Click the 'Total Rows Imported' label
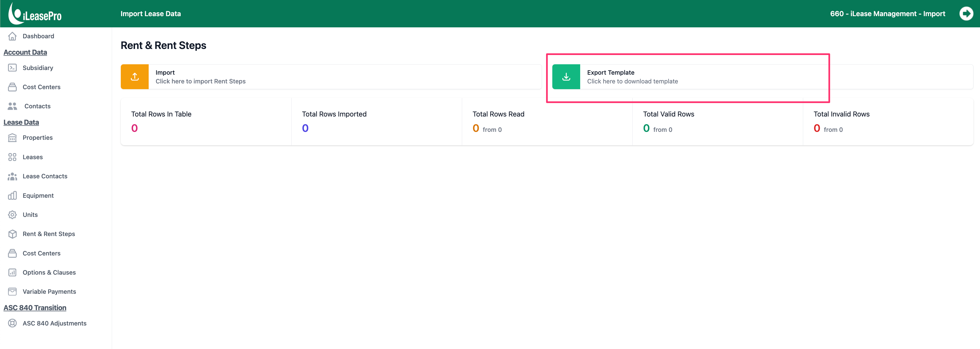The height and width of the screenshot is (349, 980). 335,114
